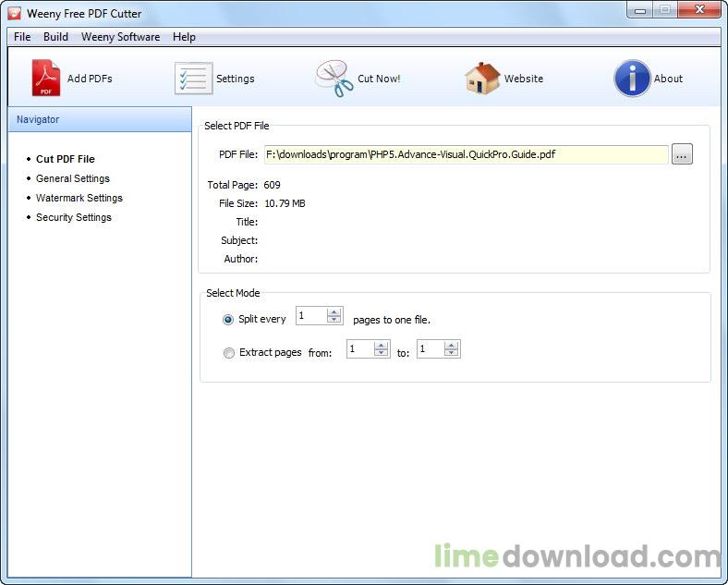Click the File Size value 10.79 MB
Screen dimensions: 728x585
point(285,203)
